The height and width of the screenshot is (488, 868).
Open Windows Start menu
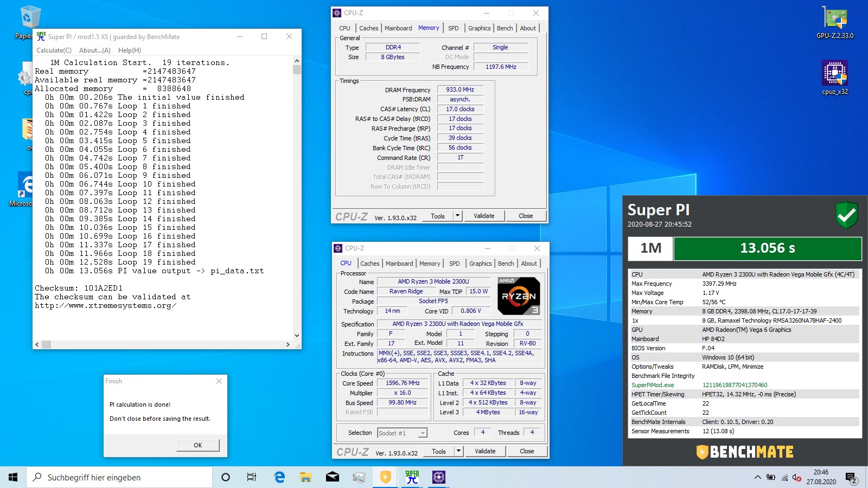[13, 477]
